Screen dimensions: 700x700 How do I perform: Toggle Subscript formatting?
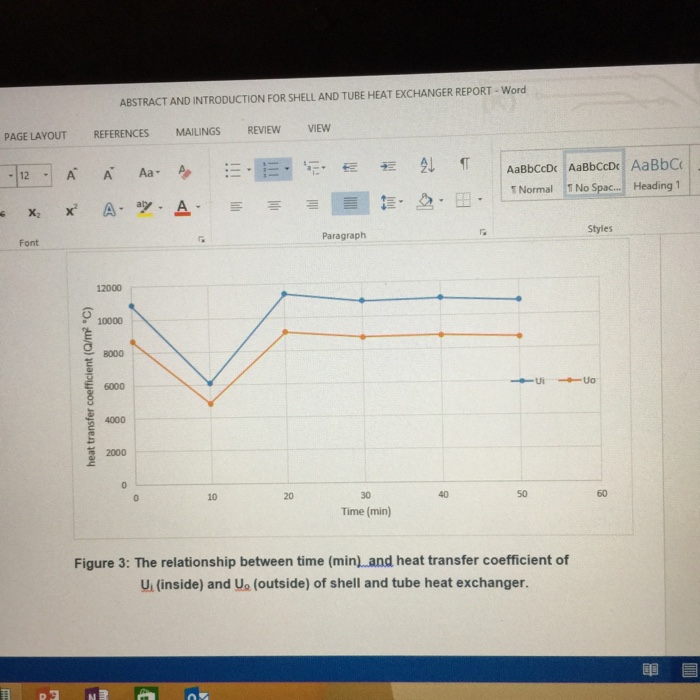click(x=34, y=212)
